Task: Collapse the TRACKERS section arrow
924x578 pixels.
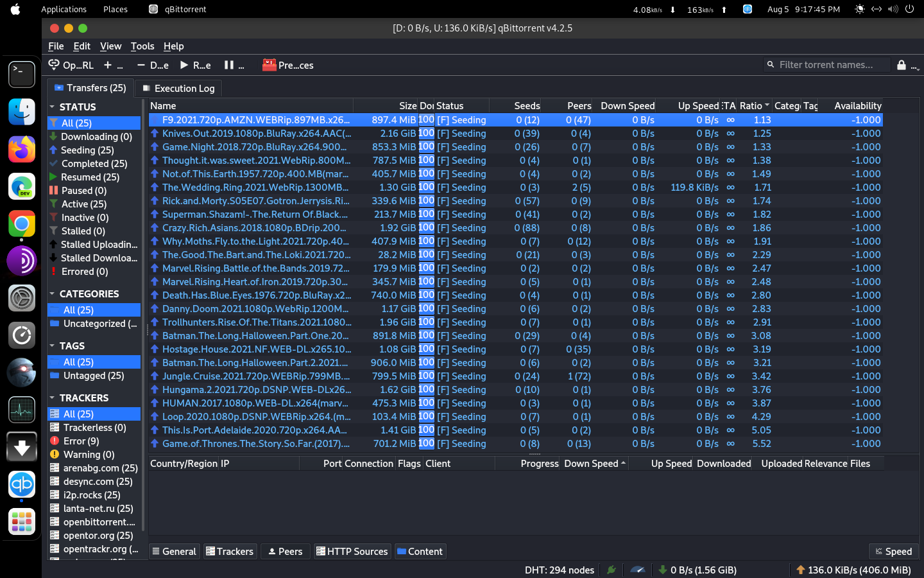Action: (x=52, y=398)
